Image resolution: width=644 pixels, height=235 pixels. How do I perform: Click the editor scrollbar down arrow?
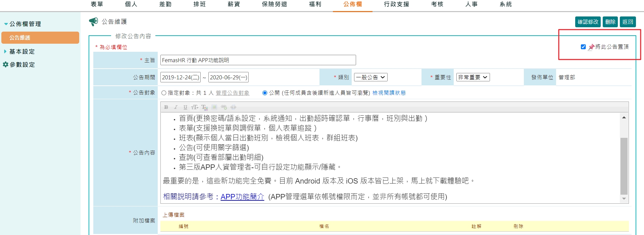click(x=624, y=199)
